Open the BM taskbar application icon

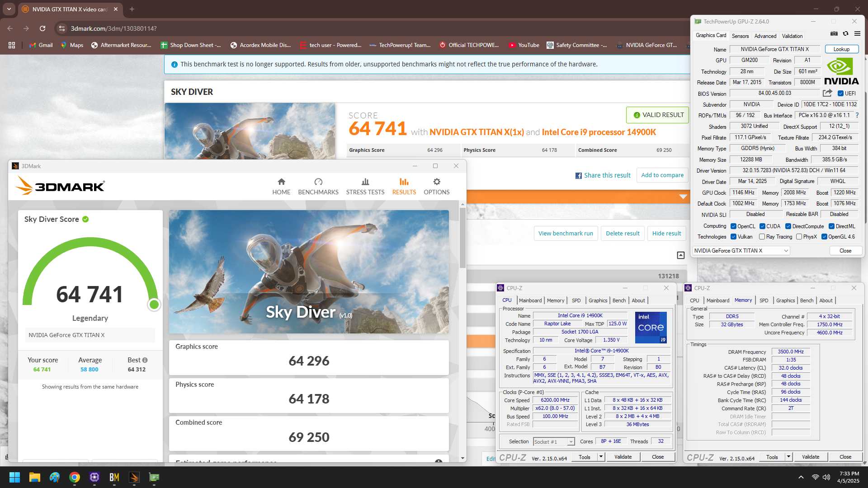tap(114, 477)
